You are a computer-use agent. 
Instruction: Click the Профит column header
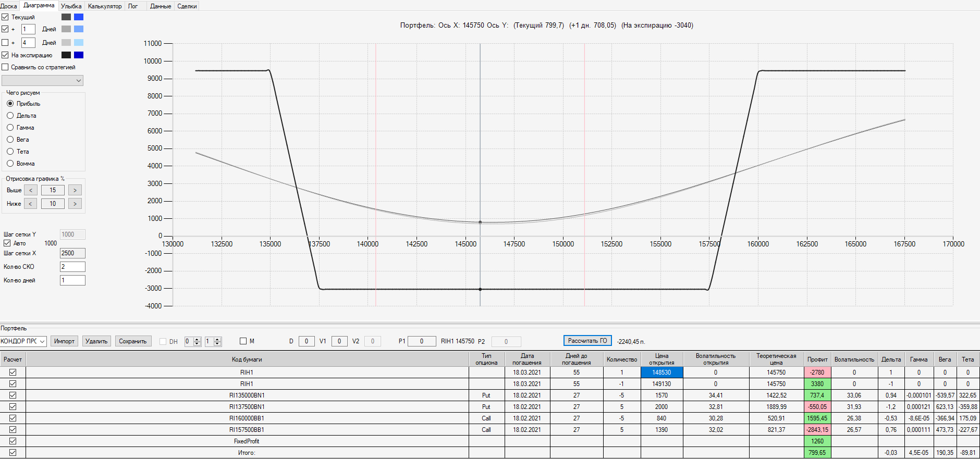point(817,359)
